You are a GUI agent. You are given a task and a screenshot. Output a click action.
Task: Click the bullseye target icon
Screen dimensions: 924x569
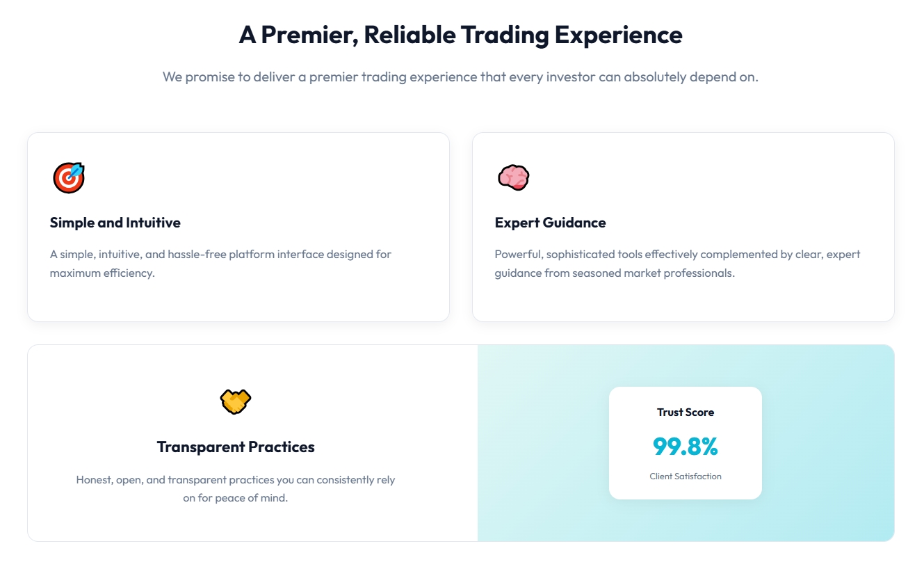(x=68, y=177)
